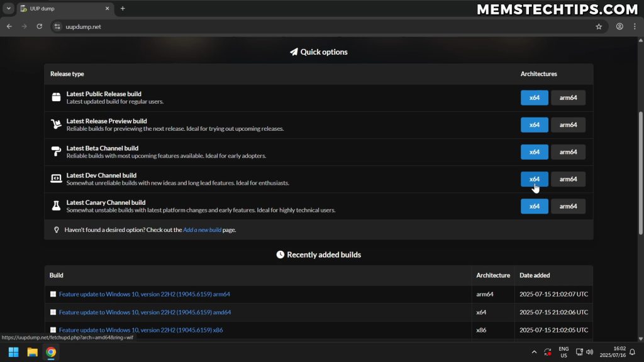Choose x64 for Latest Dev Channel build

535,179
